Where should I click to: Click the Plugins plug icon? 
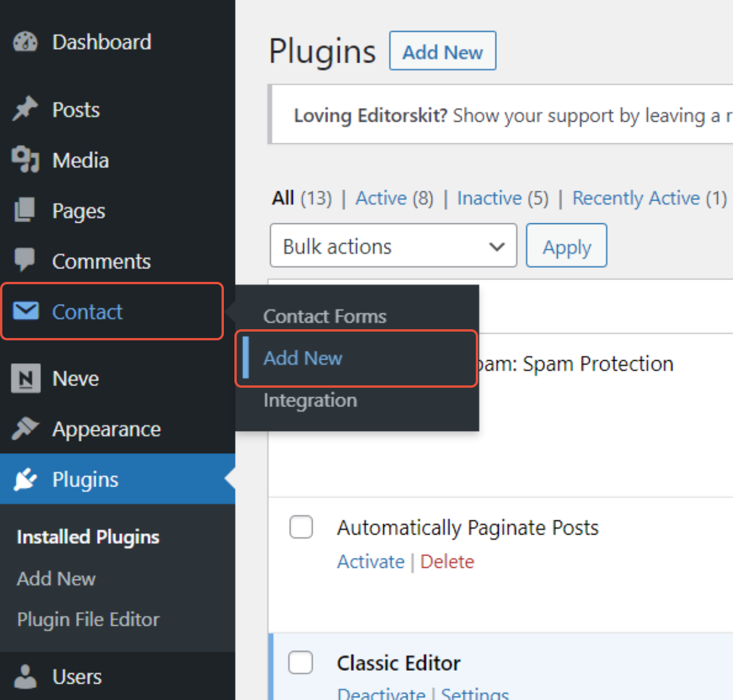pos(25,480)
